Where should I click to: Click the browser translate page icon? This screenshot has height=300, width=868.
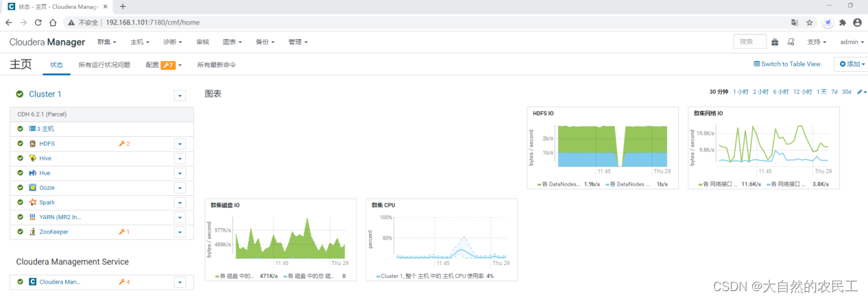[x=795, y=22]
